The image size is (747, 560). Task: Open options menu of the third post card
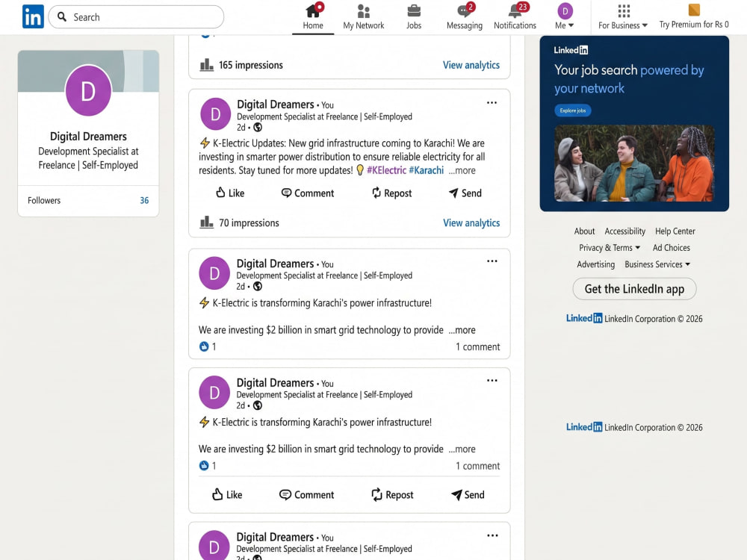[492, 261]
